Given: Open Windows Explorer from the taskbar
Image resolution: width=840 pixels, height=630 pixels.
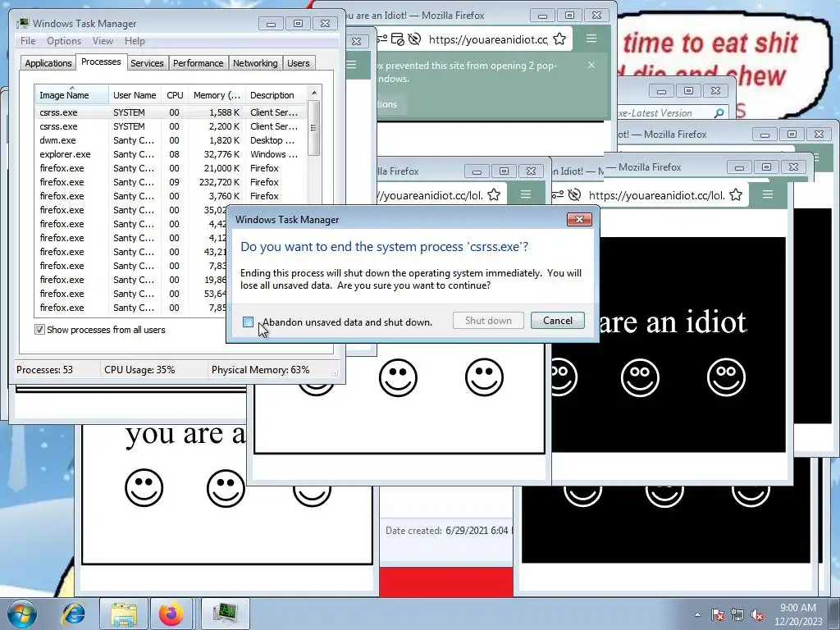Looking at the screenshot, I should point(124,614).
